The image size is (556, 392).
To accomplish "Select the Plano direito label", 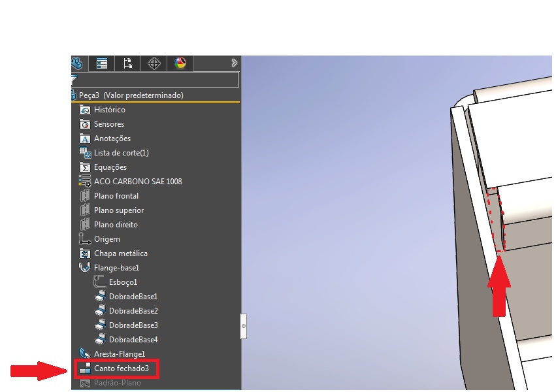I will (116, 225).
